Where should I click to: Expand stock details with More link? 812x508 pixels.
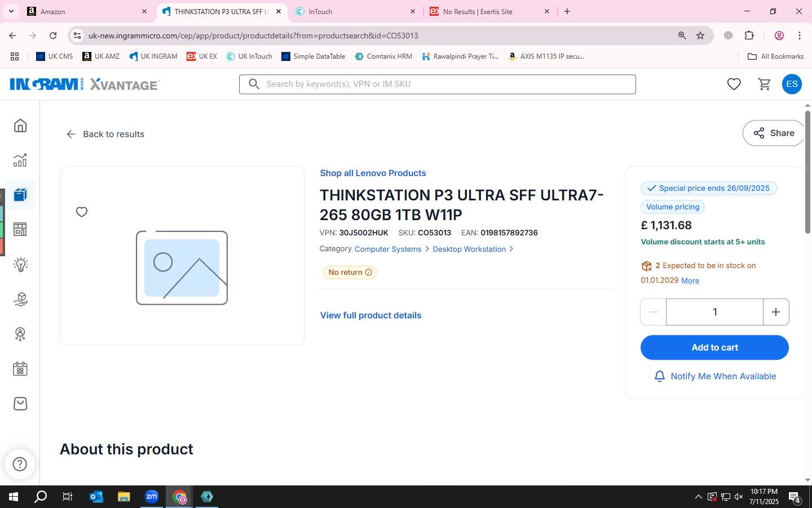coord(690,281)
